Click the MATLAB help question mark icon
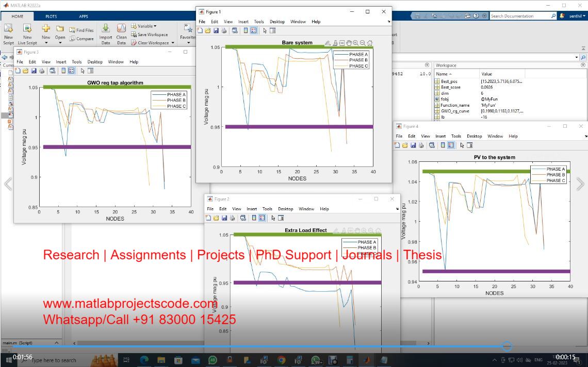 (476, 16)
